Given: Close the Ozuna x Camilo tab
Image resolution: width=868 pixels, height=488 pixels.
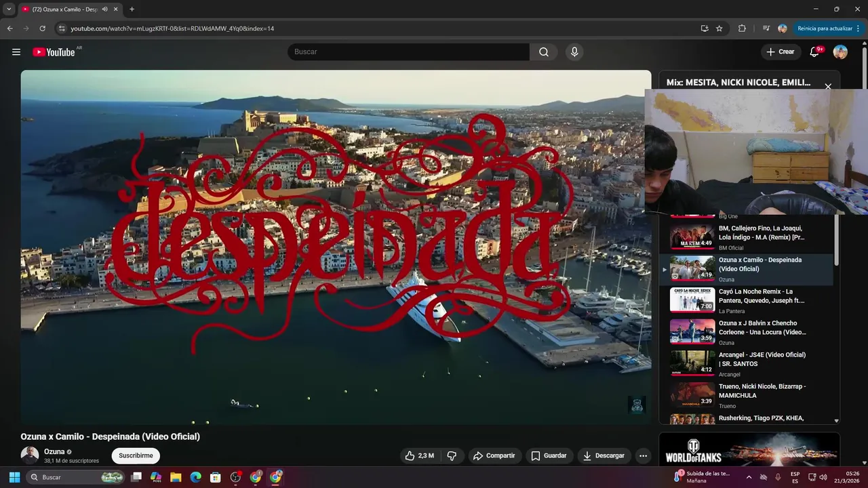Looking at the screenshot, I should click(x=115, y=9).
